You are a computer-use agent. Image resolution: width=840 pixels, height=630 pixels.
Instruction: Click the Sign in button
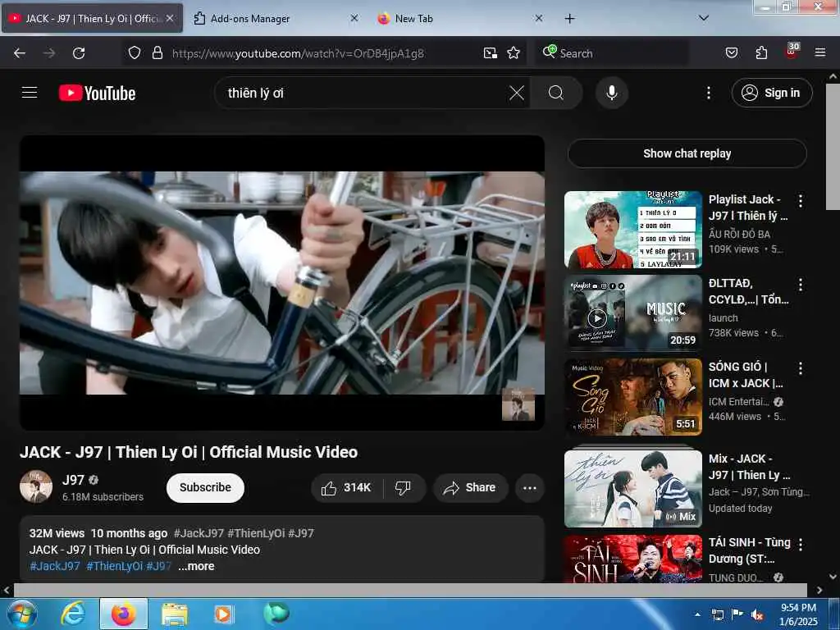(771, 93)
